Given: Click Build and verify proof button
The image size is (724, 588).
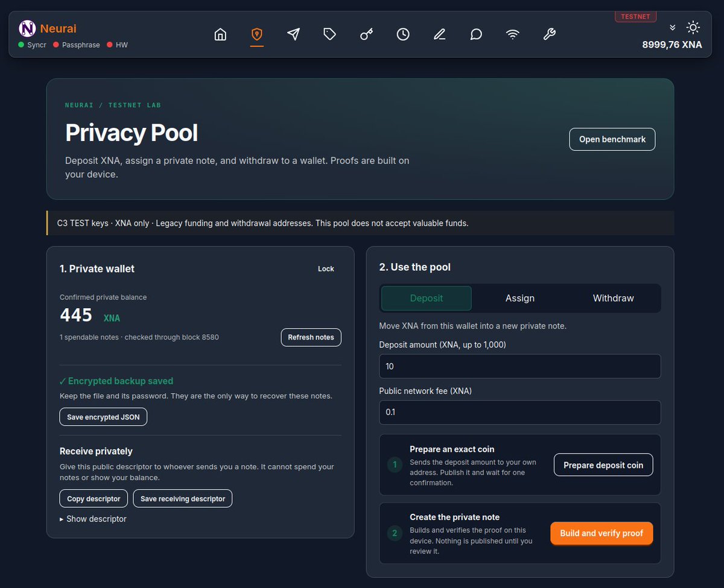Looking at the screenshot, I should (602, 533).
